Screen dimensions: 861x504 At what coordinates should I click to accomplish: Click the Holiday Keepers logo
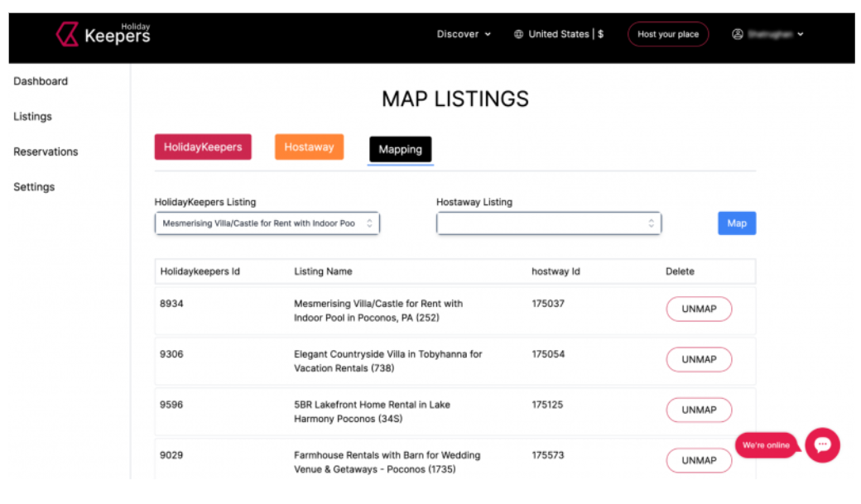103,34
